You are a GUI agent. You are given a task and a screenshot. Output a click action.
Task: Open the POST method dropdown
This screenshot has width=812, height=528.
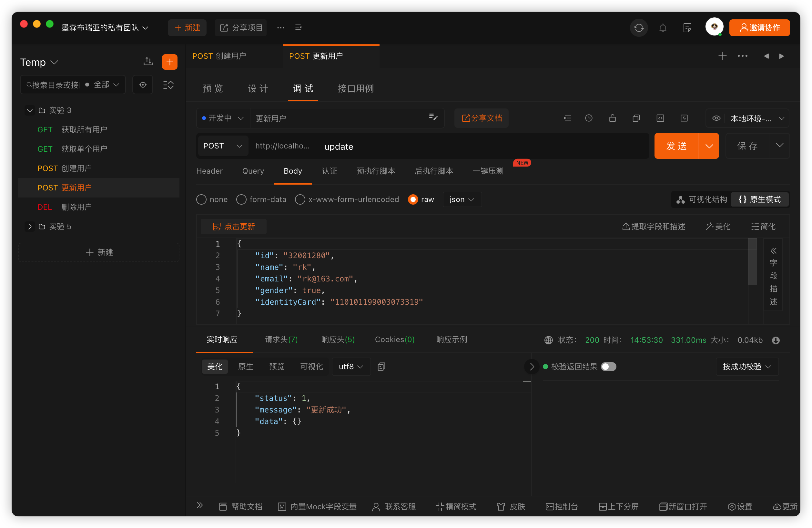223,146
